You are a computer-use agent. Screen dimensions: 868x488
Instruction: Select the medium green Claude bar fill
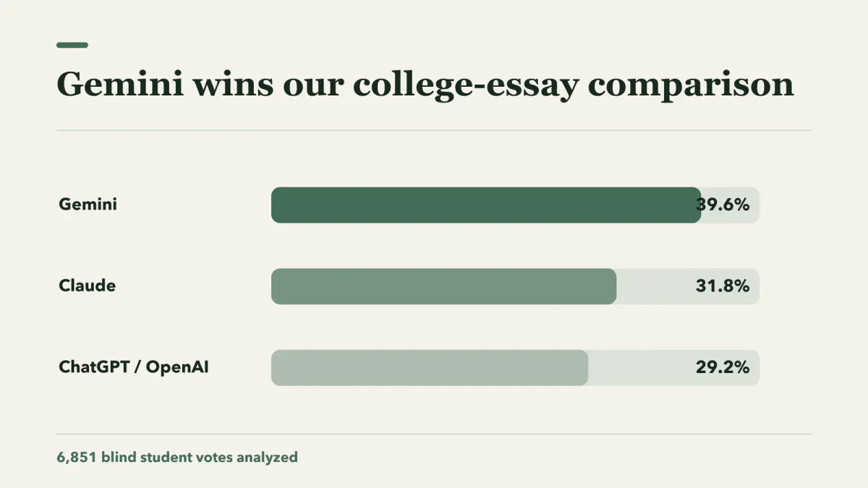point(443,286)
